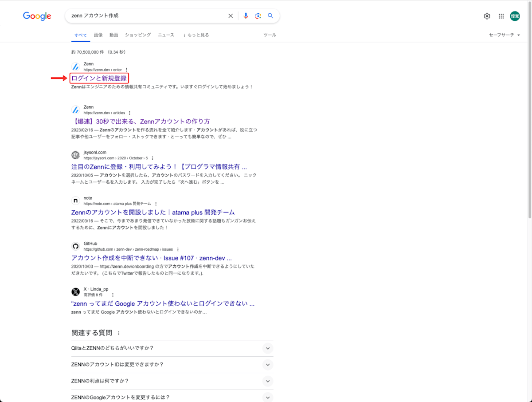Viewport: 532px width, 402px height.
Task: Switch to the 画像 search tab
Action: (x=98, y=35)
